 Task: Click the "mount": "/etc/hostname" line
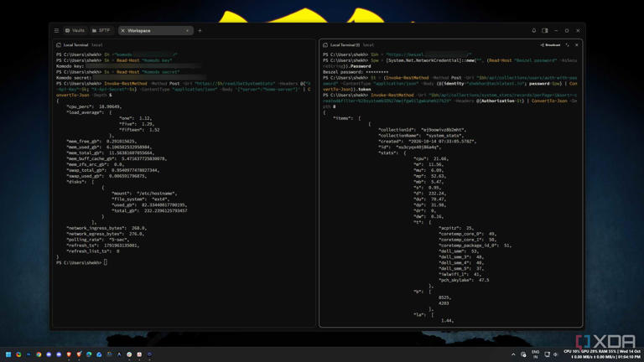144,194
